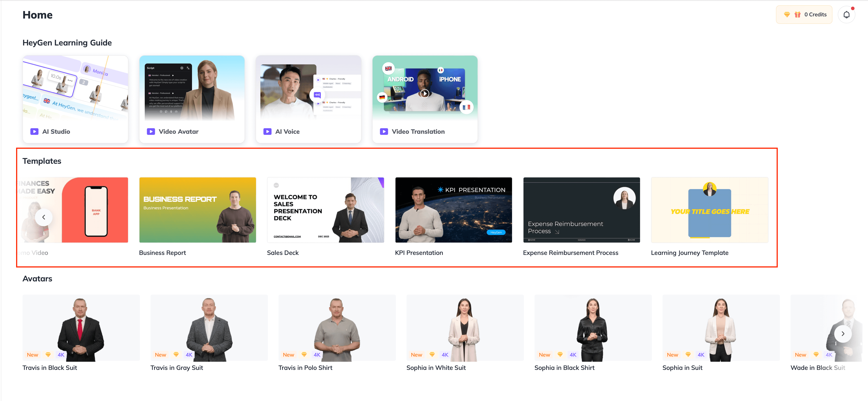Choose Sophia in Black Shirt avatar
The width and height of the screenshot is (868, 401).
coord(593,328)
